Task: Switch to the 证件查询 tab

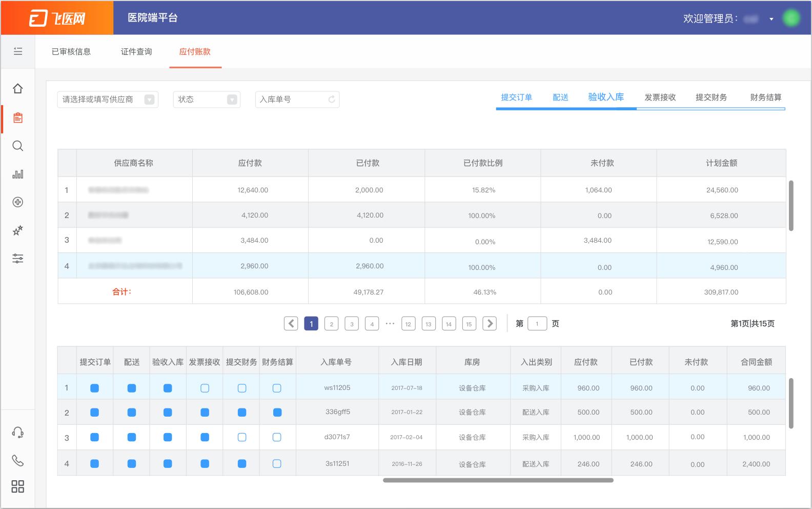Action: pos(136,52)
